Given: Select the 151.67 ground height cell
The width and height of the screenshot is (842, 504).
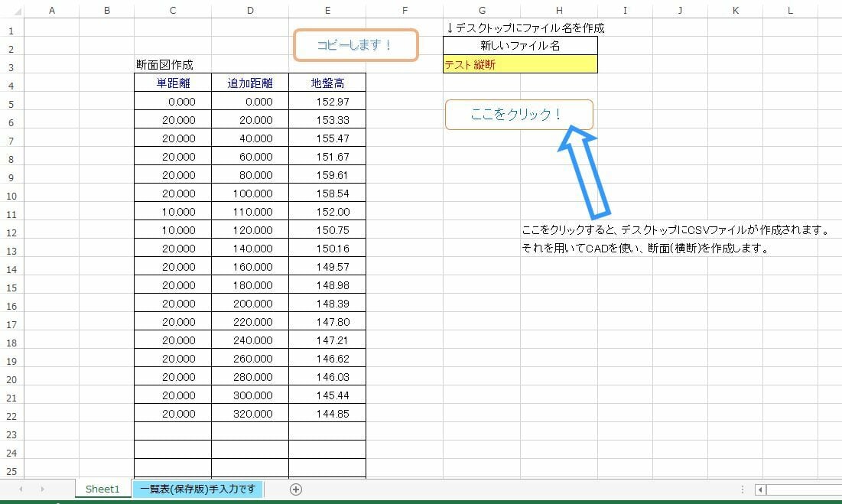Looking at the screenshot, I should [327, 157].
